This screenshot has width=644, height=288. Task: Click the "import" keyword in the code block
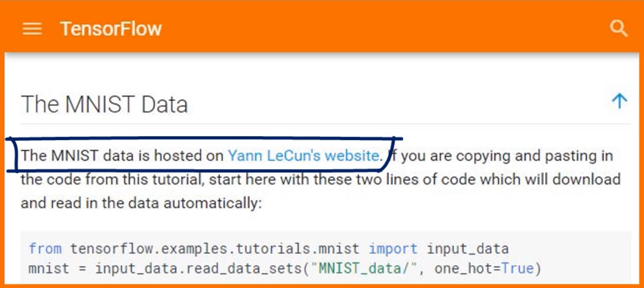pyautogui.click(x=393, y=248)
